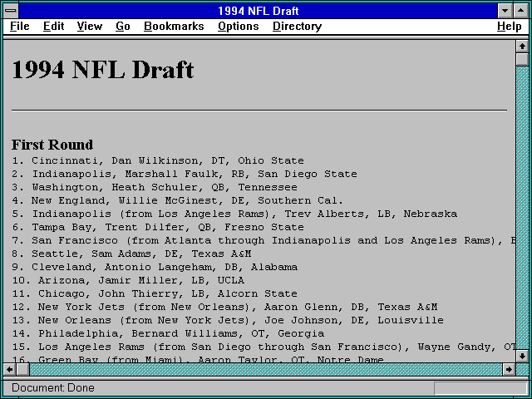Click the vertical scrollbar down arrow
This screenshot has width=532, height=399.
[x=522, y=356]
